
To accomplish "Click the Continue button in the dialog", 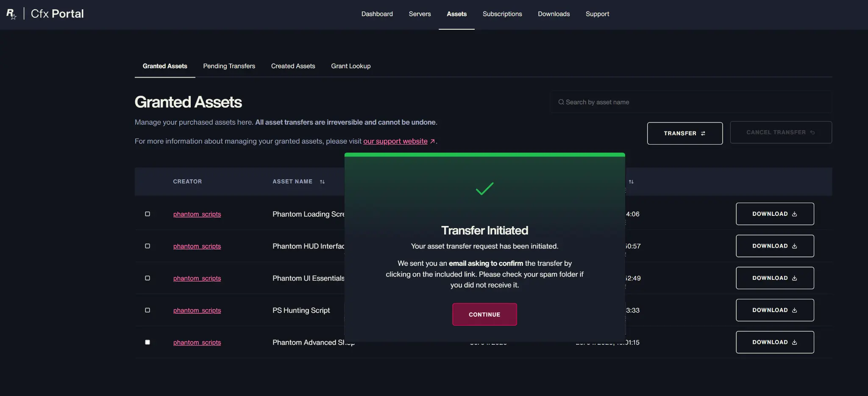I will (484, 314).
